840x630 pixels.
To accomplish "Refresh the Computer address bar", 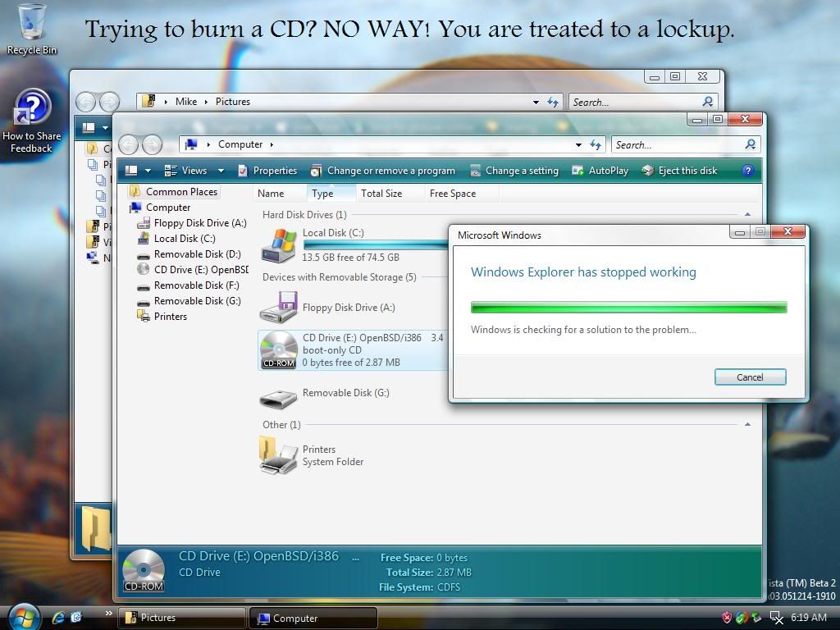I will pos(596,144).
